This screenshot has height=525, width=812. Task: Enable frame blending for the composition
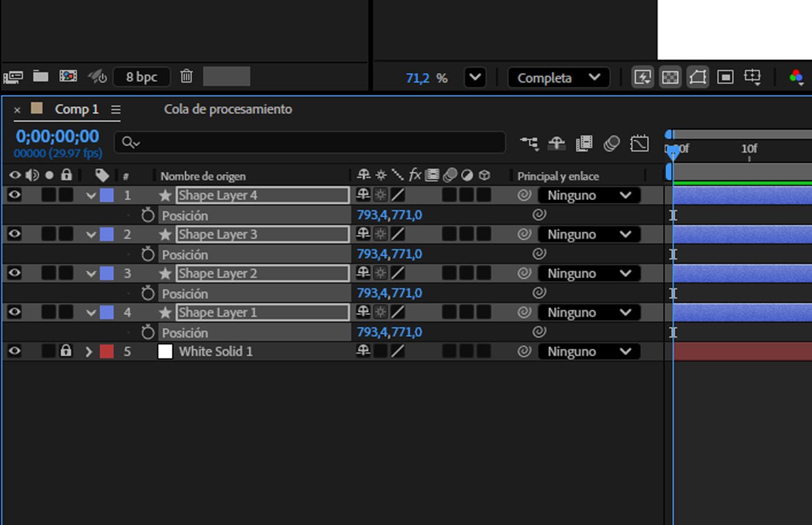click(x=584, y=144)
